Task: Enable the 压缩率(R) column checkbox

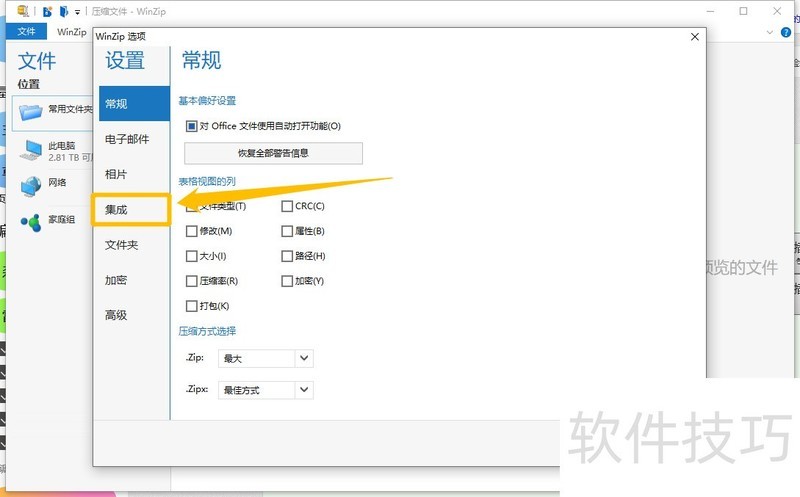Action: (191, 281)
